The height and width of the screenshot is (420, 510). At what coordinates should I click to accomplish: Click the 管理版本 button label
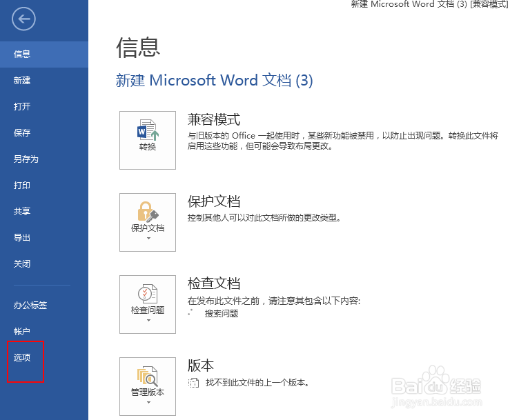(x=148, y=392)
